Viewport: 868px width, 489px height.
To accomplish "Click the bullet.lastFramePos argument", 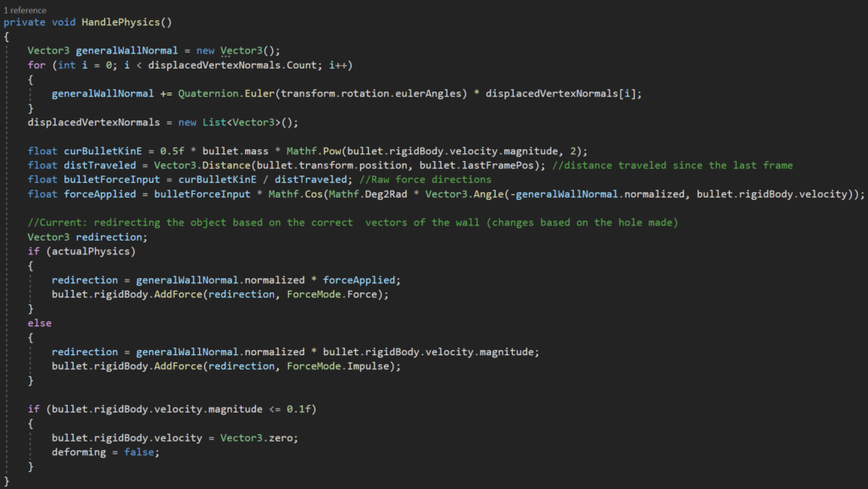I will (490, 165).
